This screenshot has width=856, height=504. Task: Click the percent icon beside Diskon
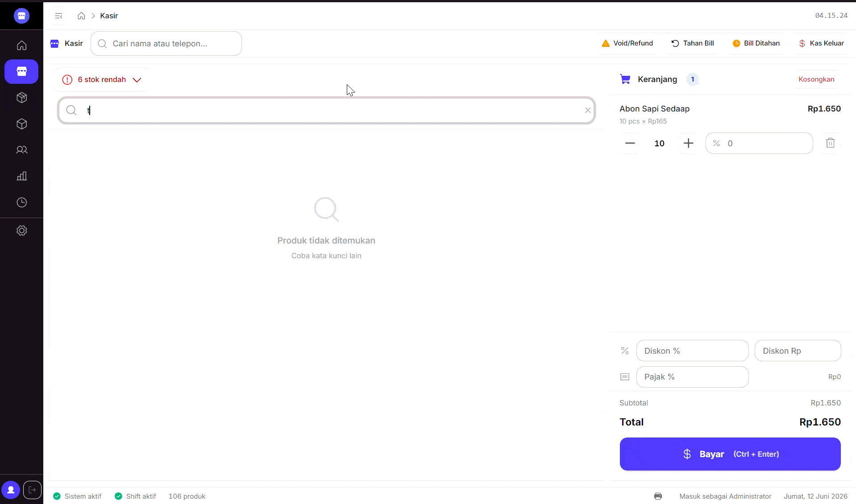pos(625,351)
